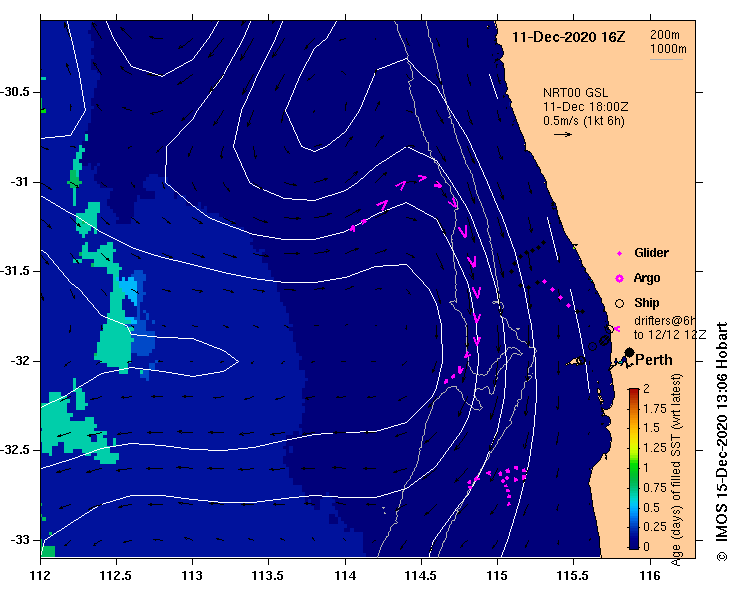Click the '200m' depth legend label
This screenshot has height=592, width=739.
tap(665, 34)
